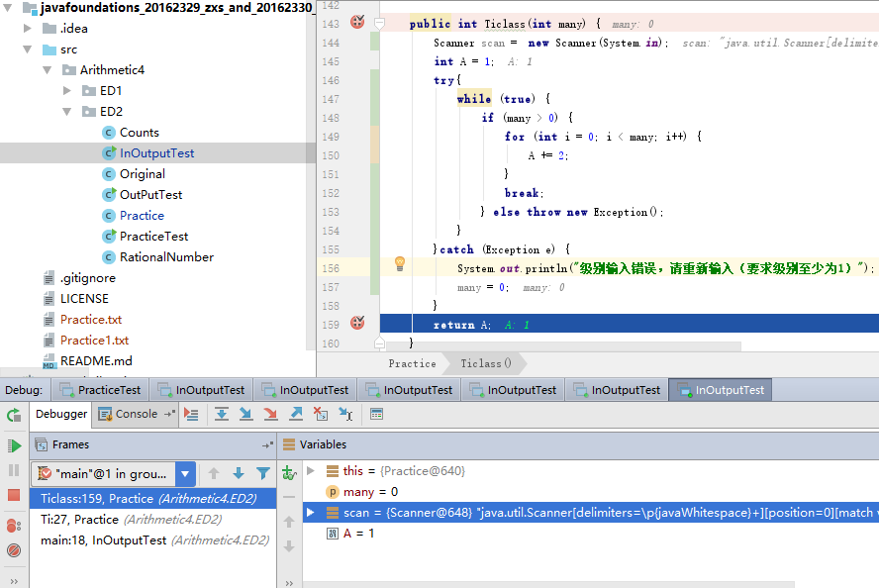The width and height of the screenshot is (879, 588).
Task: Click Show Execution Point icon
Action: (x=191, y=415)
